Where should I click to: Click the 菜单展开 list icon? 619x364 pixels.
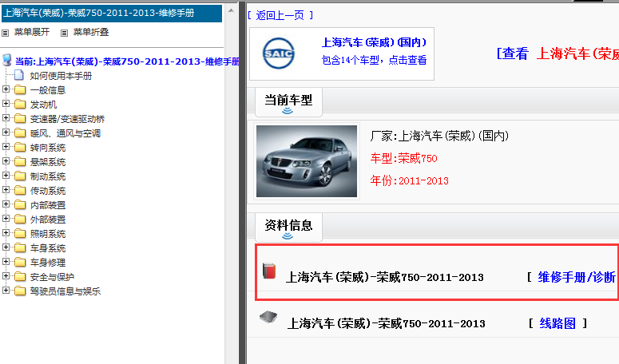(x=5, y=33)
